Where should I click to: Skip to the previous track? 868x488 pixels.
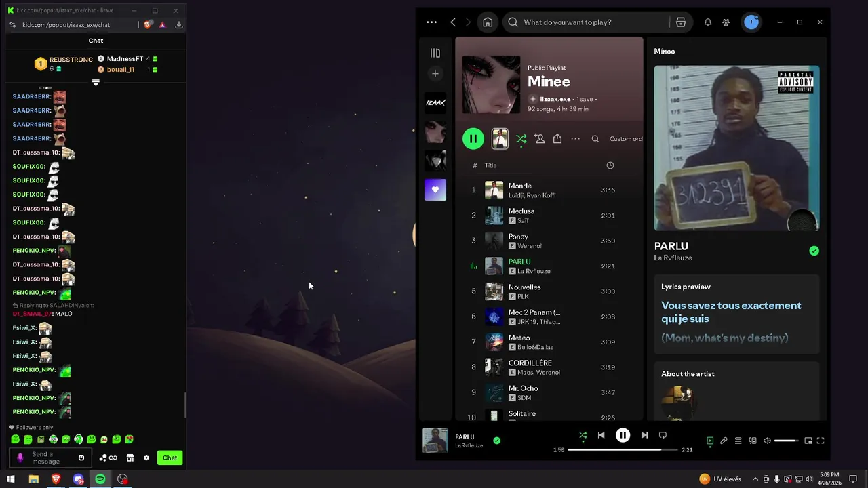click(x=601, y=435)
